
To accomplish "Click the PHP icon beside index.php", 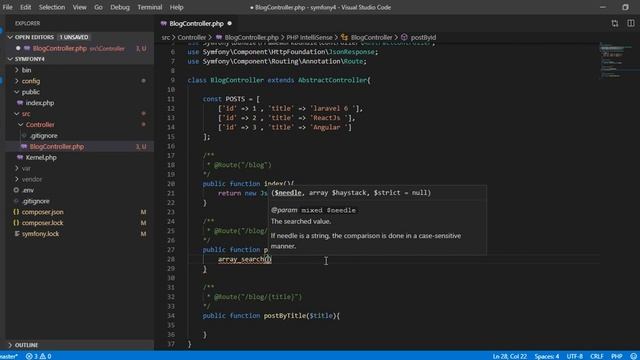I will pyautogui.click(x=20, y=103).
